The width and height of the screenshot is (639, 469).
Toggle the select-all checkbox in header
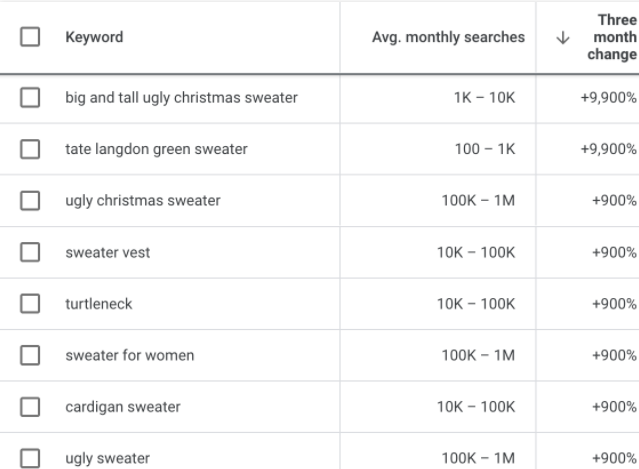pos(30,37)
